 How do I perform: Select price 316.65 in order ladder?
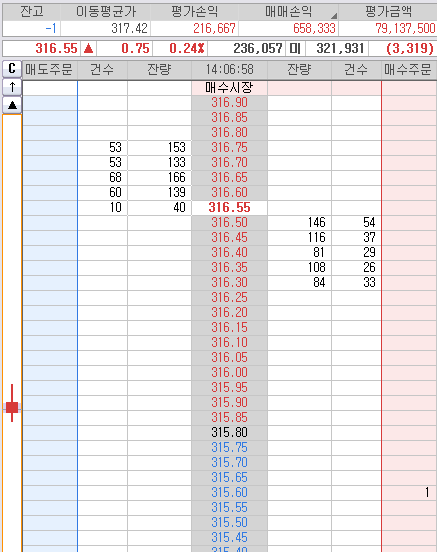[229, 177]
